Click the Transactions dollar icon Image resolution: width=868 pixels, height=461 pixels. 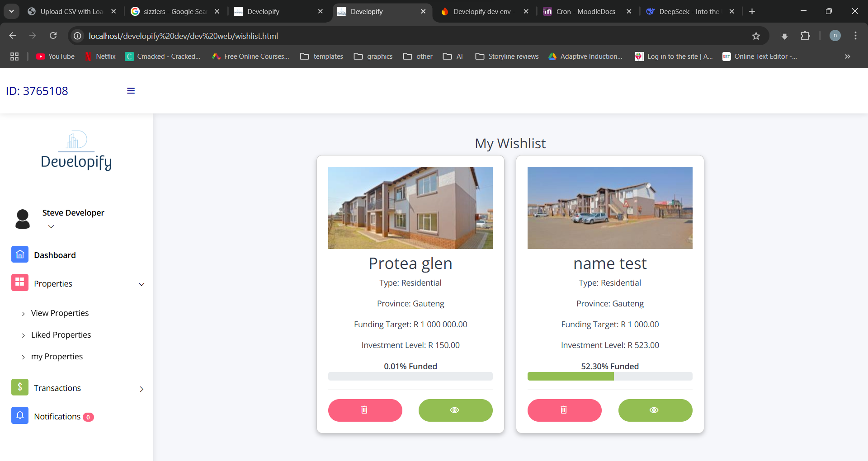pos(20,387)
